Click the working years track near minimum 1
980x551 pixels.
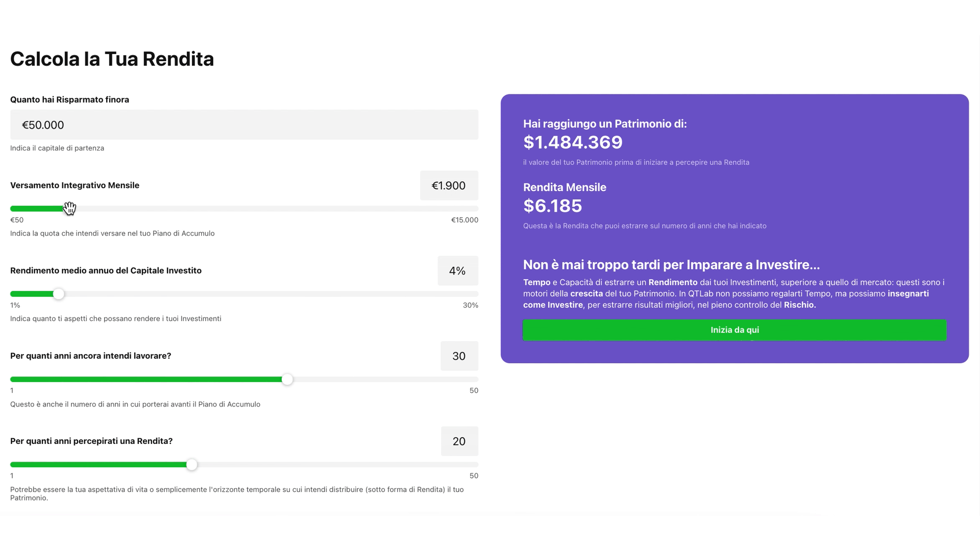click(16, 380)
